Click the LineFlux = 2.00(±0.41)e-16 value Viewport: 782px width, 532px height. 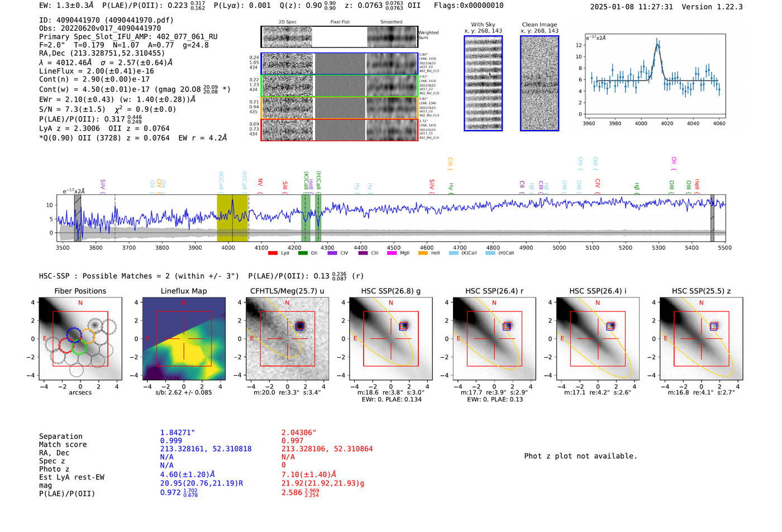[x=97, y=71]
